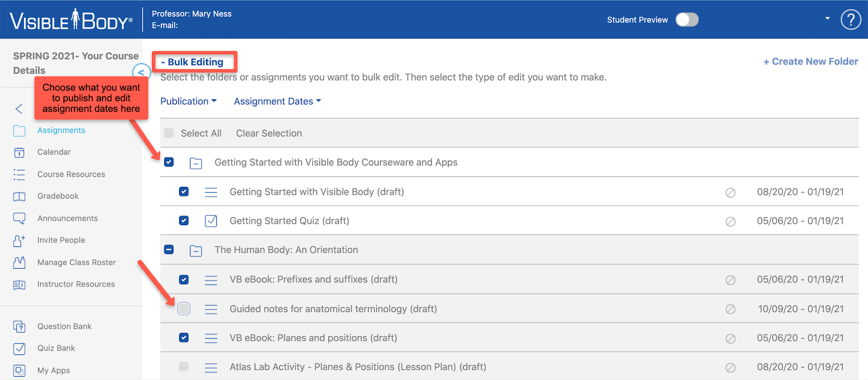Click the Quiz Bank checkmark icon
The height and width of the screenshot is (380, 868).
pyautogui.click(x=19, y=348)
